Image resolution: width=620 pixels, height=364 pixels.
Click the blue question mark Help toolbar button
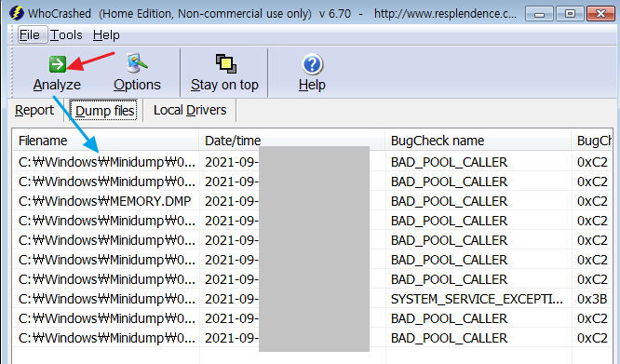pos(312,74)
